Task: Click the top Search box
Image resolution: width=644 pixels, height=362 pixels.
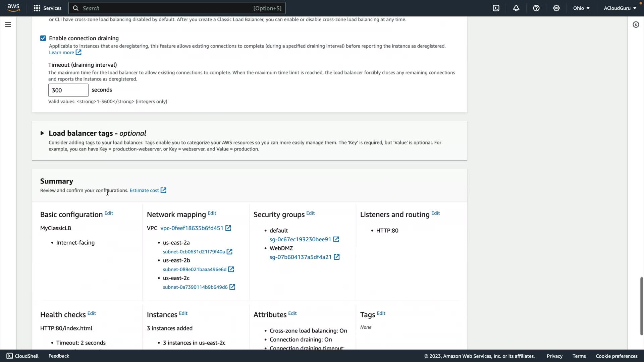Action: point(177,8)
